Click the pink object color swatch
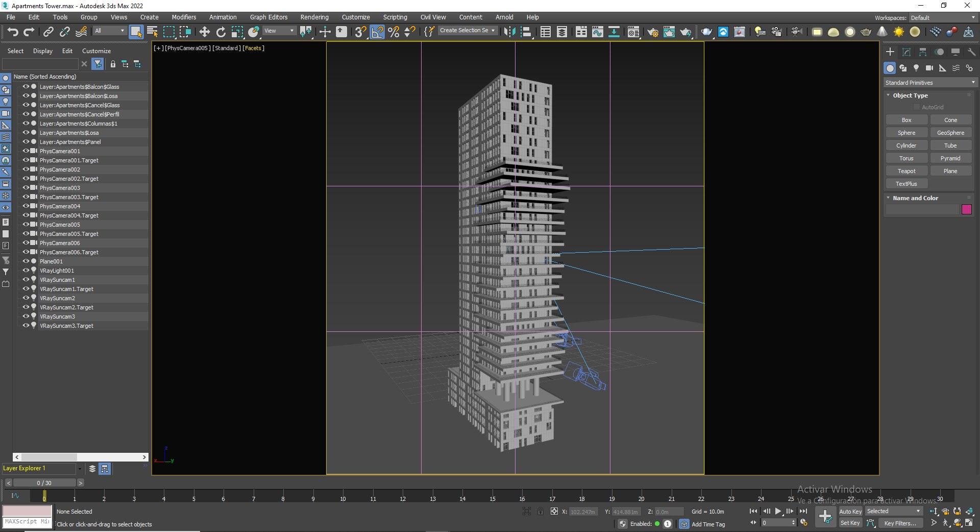Image resolution: width=980 pixels, height=532 pixels. (967, 209)
